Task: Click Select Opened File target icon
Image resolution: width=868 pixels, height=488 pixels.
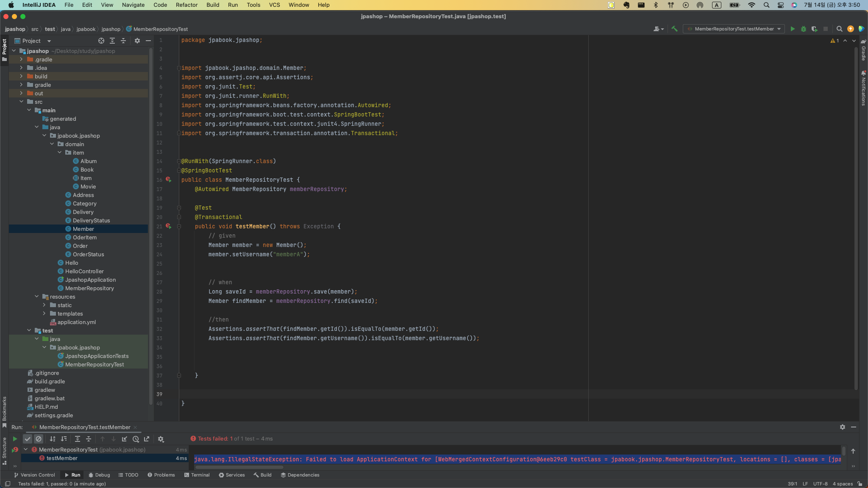Action: [101, 41]
